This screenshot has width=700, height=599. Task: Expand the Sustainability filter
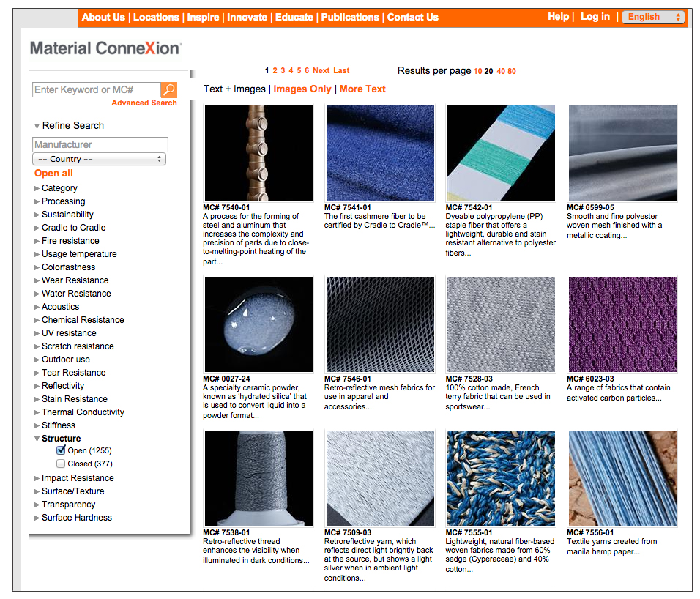(67, 215)
